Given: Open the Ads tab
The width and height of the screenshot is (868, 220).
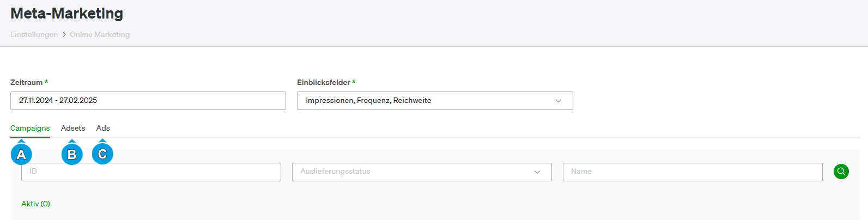Looking at the screenshot, I should [x=103, y=129].
